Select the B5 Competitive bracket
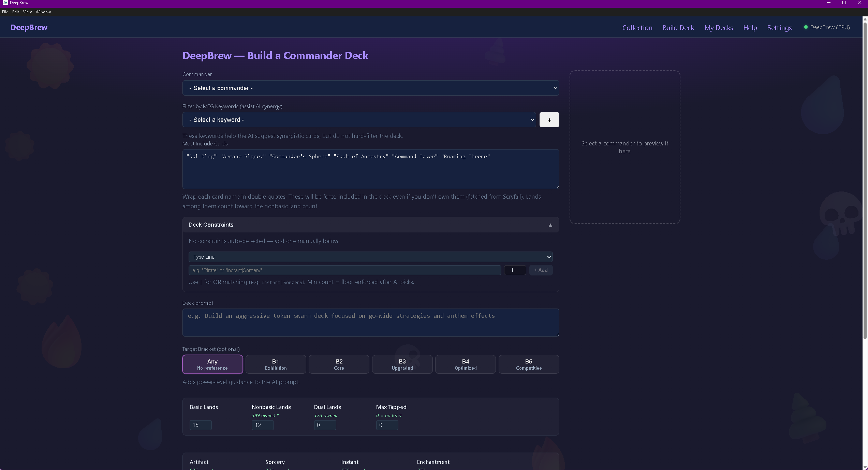This screenshot has width=868, height=470. point(529,364)
